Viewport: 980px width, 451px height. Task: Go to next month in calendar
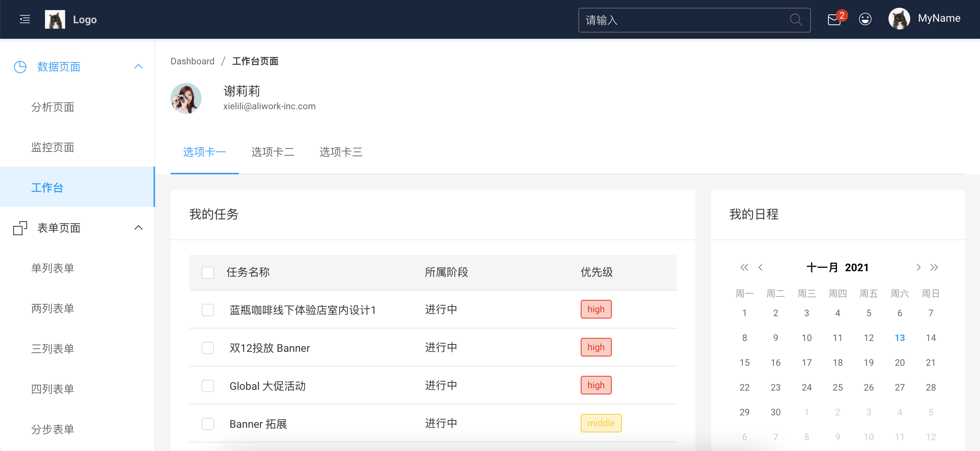pos(918,267)
